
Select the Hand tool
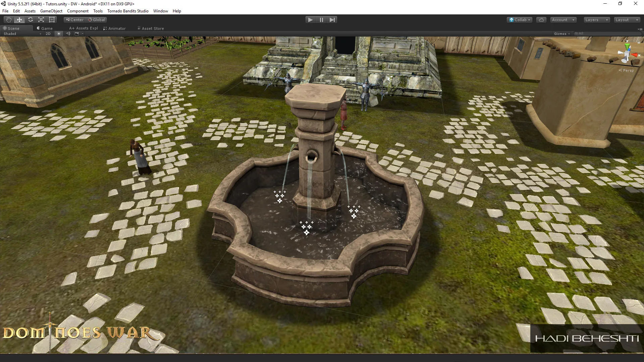coord(8,20)
